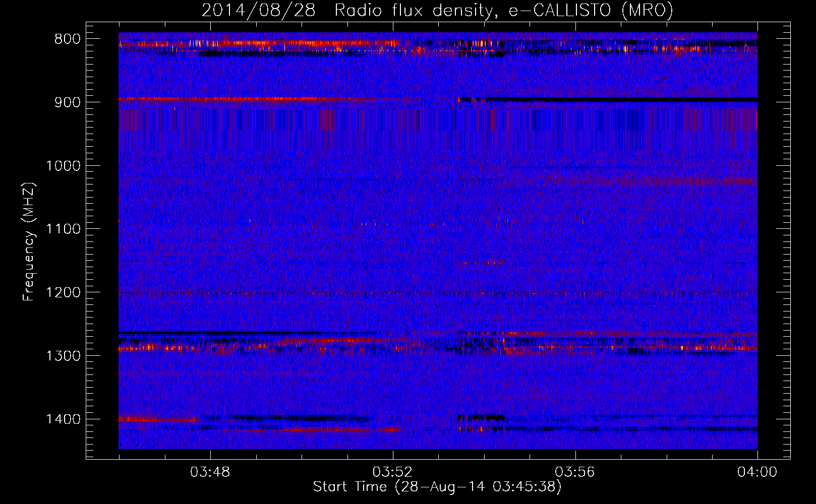
Task: Click the 1000 frequency tick label
Action: tap(64, 166)
